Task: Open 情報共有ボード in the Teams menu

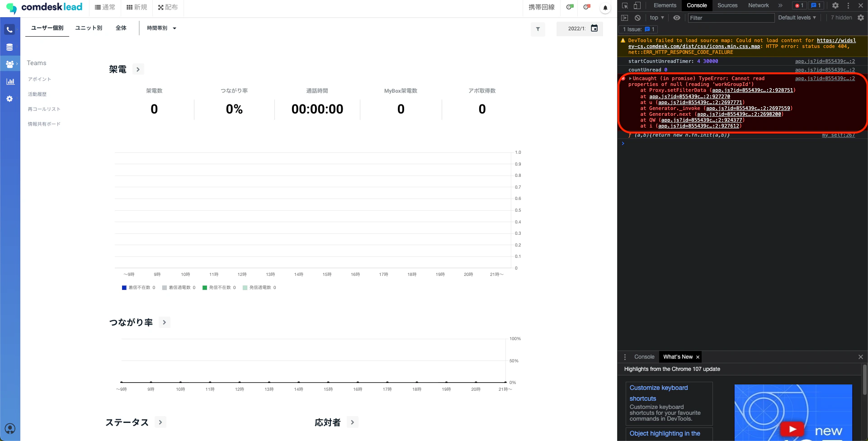Action: point(44,124)
